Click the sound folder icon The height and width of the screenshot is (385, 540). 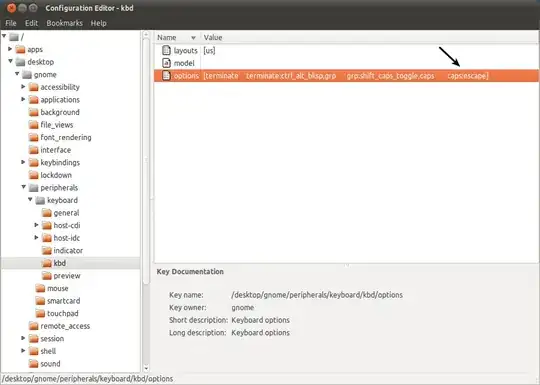tap(33, 364)
